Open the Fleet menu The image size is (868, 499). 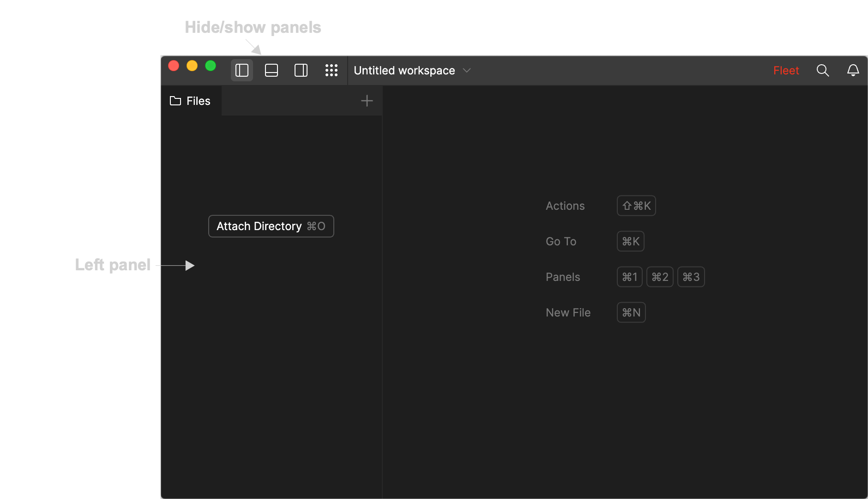coord(786,70)
